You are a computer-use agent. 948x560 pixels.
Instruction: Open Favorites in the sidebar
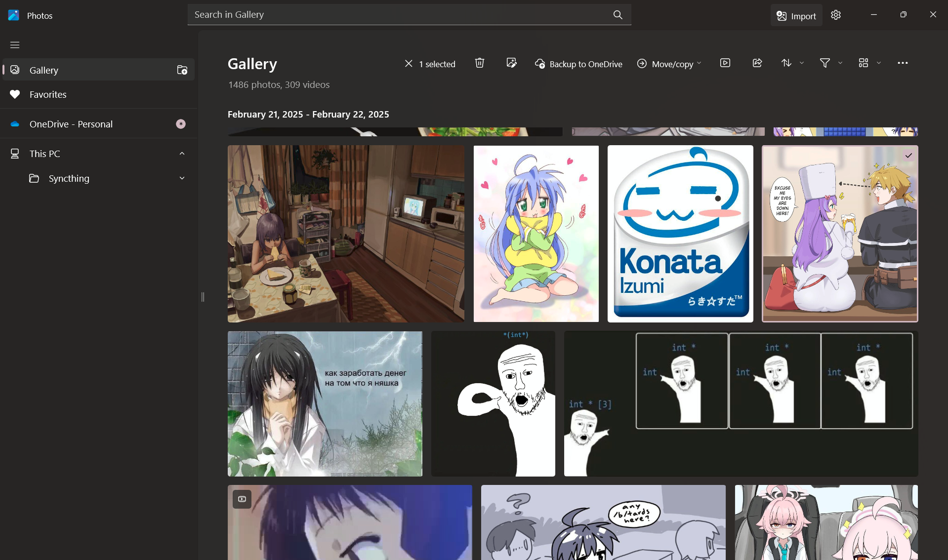point(99,94)
